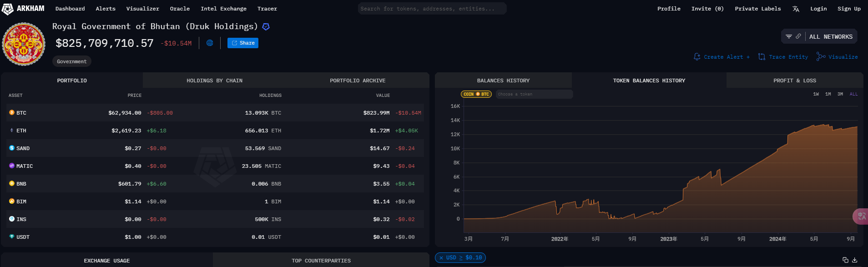Select the 3M chart time range
This screenshot has height=267, width=868.
[x=840, y=94]
